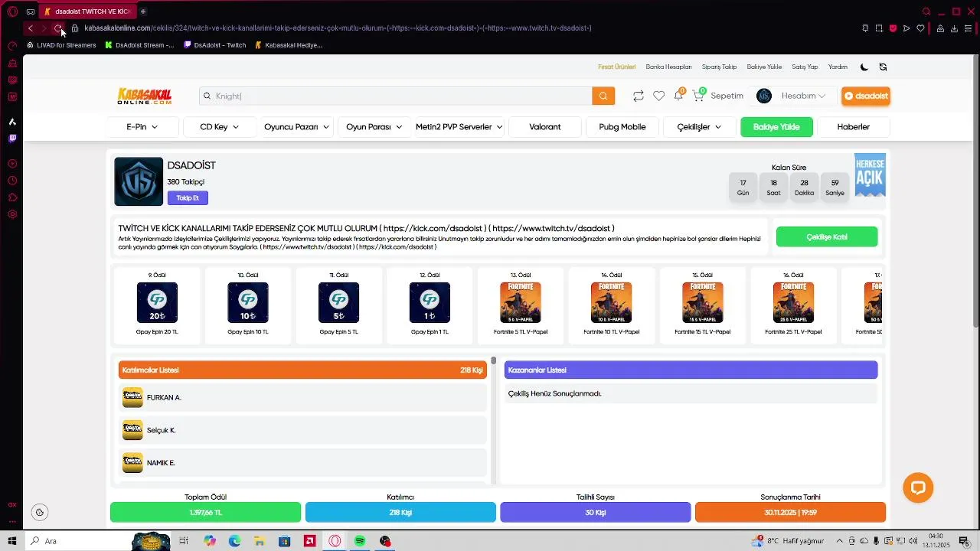Open the compare arrows icon in header
Viewport: 980px width, 551px height.
(x=638, y=96)
